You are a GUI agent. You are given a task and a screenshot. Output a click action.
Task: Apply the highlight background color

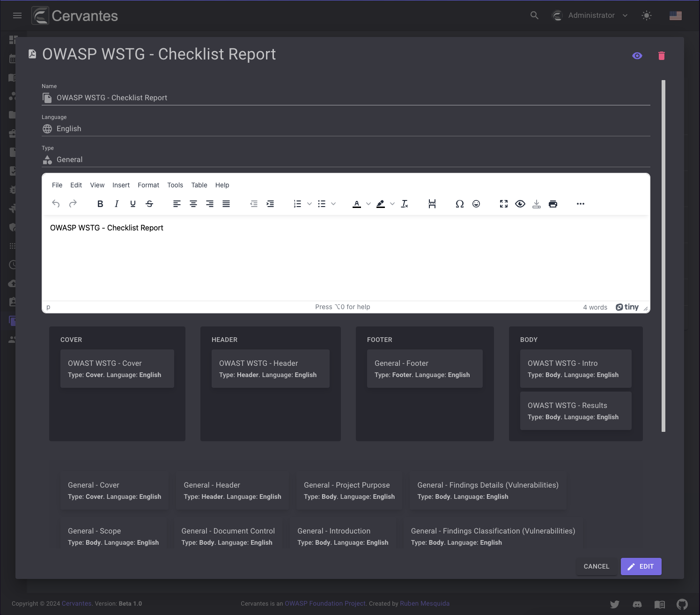pyautogui.click(x=381, y=204)
